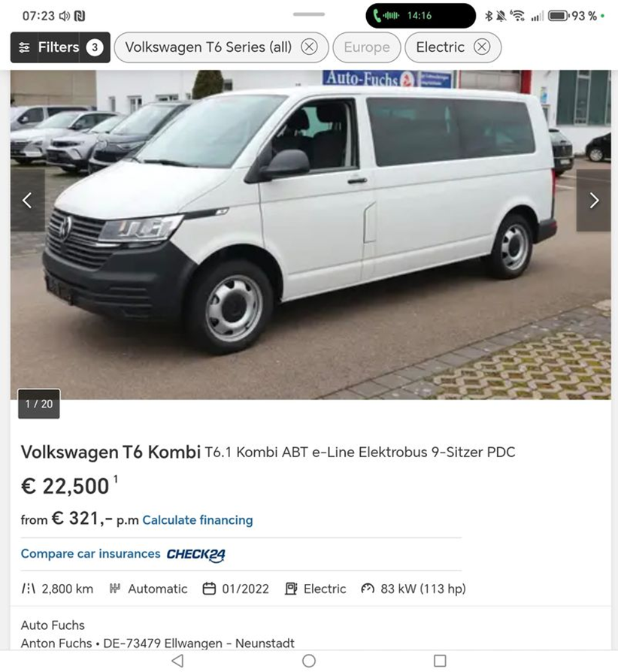Viewport: 618px width, 672px height.
Task: Tap the CHECK24 logo
Action: pyautogui.click(x=196, y=555)
